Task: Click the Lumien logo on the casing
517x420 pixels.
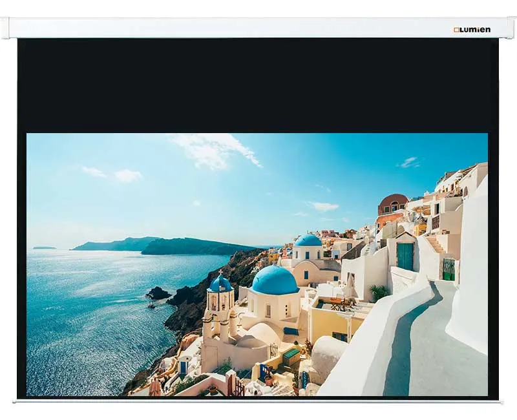Action: click(x=472, y=30)
